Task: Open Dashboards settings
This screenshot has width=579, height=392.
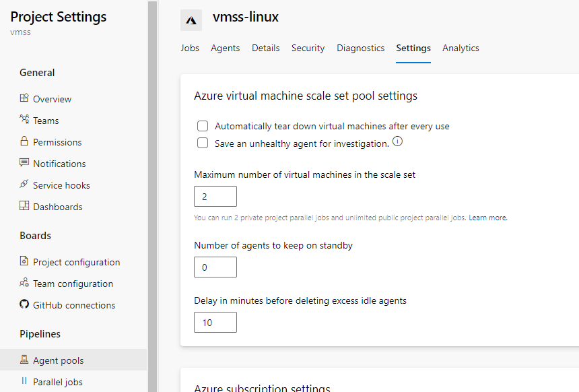Action: (x=58, y=207)
